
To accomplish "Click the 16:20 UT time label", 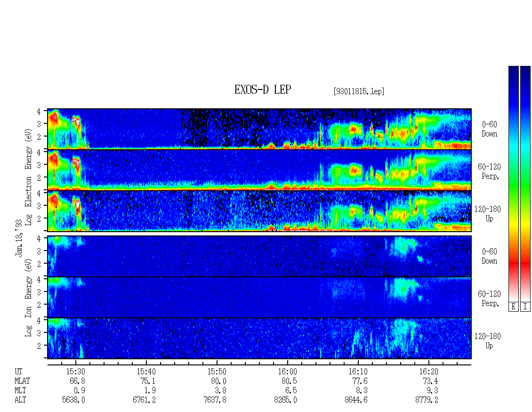I will (x=428, y=372).
